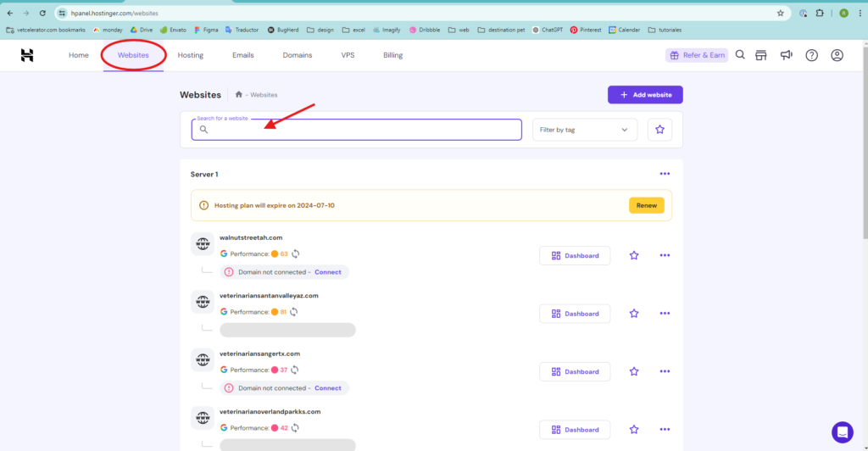Open the chat support bubble
The image size is (868, 451).
pos(842,432)
